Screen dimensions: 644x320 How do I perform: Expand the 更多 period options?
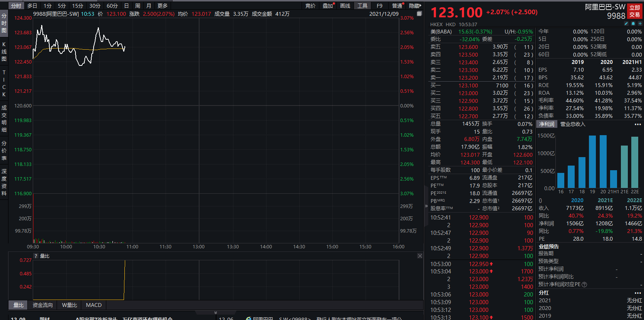pos(163,6)
